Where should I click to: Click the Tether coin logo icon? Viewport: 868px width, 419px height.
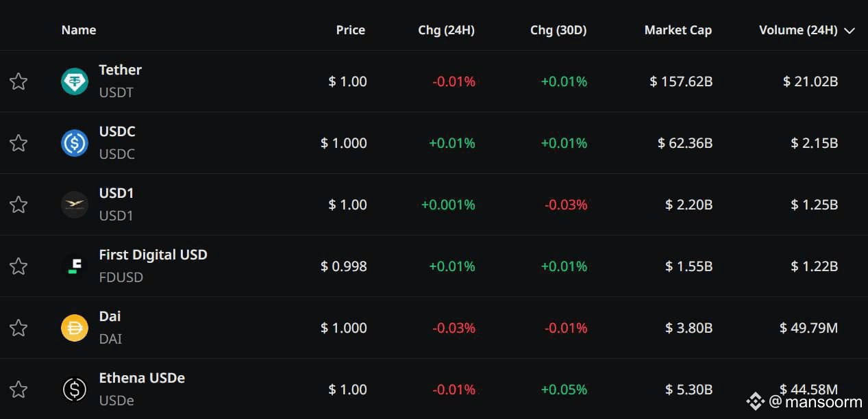click(75, 81)
